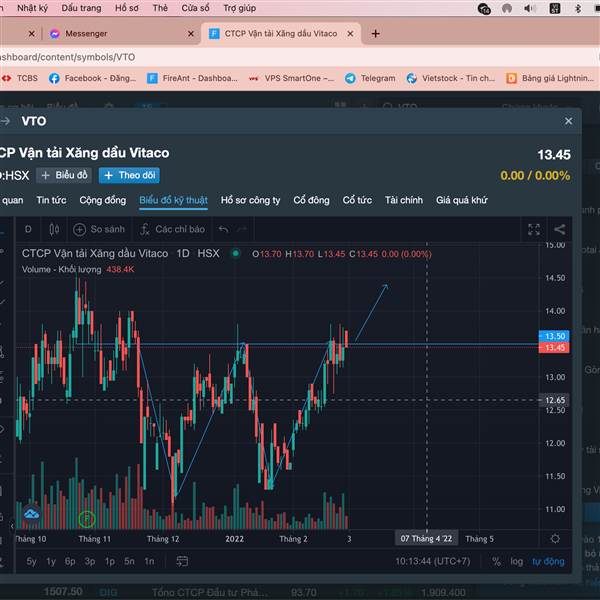The width and height of the screenshot is (600, 600).
Task: Toggle log scale mode
Action: click(516, 561)
